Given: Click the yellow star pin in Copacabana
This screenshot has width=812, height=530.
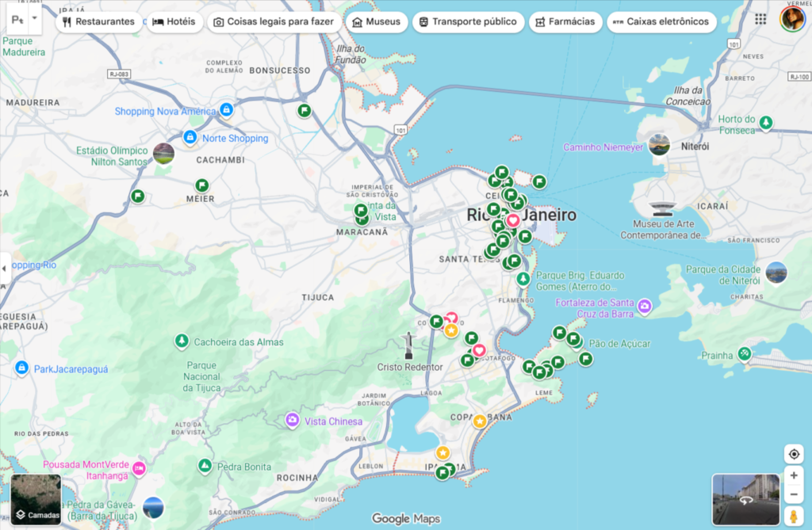Looking at the screenshot, I should [480, 421].
